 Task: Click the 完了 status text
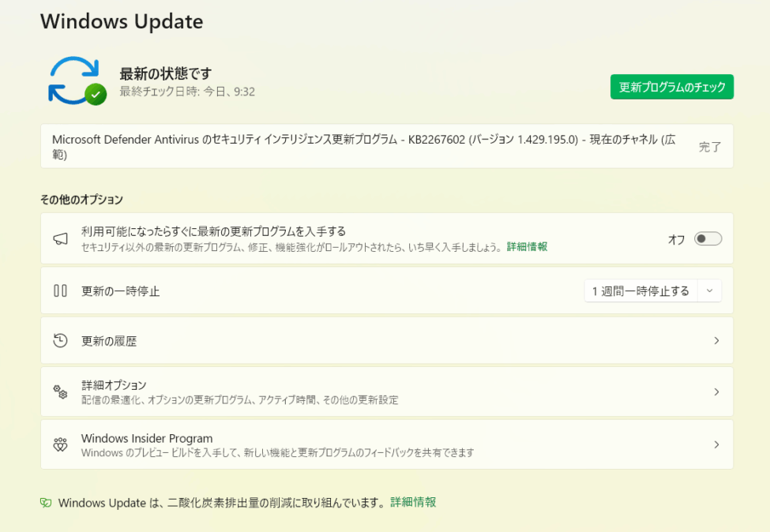tap(710, 147)
